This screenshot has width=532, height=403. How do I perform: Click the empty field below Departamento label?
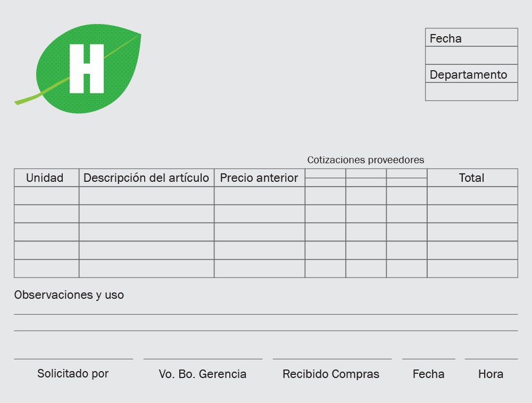(x=471, y=91)
